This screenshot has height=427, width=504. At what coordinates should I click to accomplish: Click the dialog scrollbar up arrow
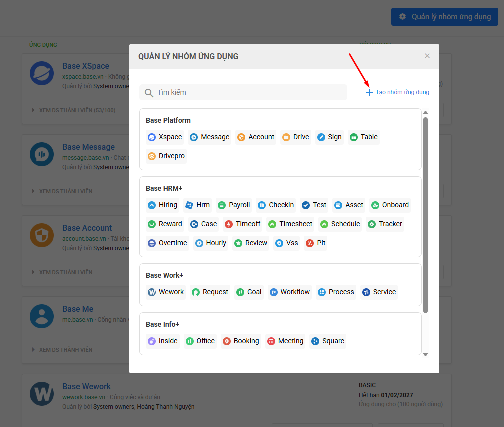coord(425,113)
